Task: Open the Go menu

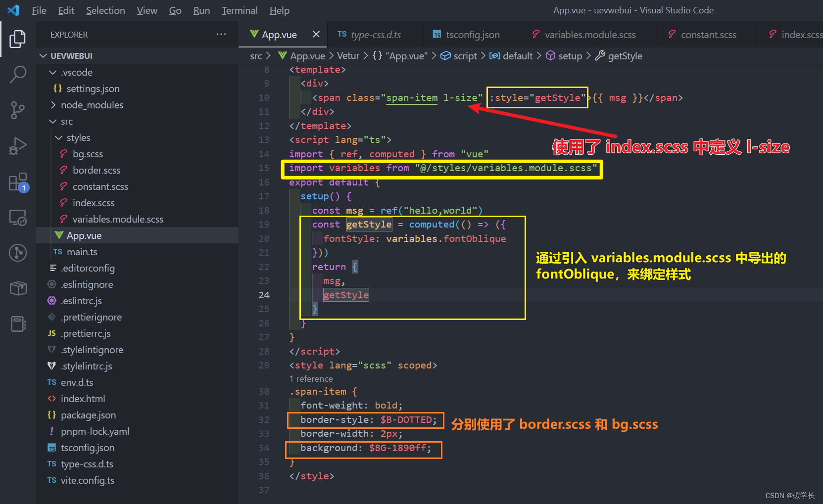Action: click(x=175, y=10)
